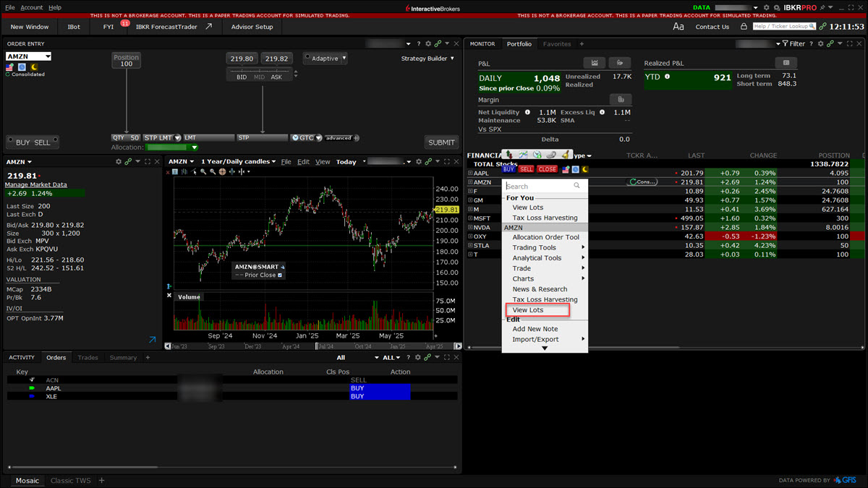Open the AMZN ticker combo in Order Entry
Viewport: 868px width, 488px height.
pyautogui.click(x=29, y=56)
